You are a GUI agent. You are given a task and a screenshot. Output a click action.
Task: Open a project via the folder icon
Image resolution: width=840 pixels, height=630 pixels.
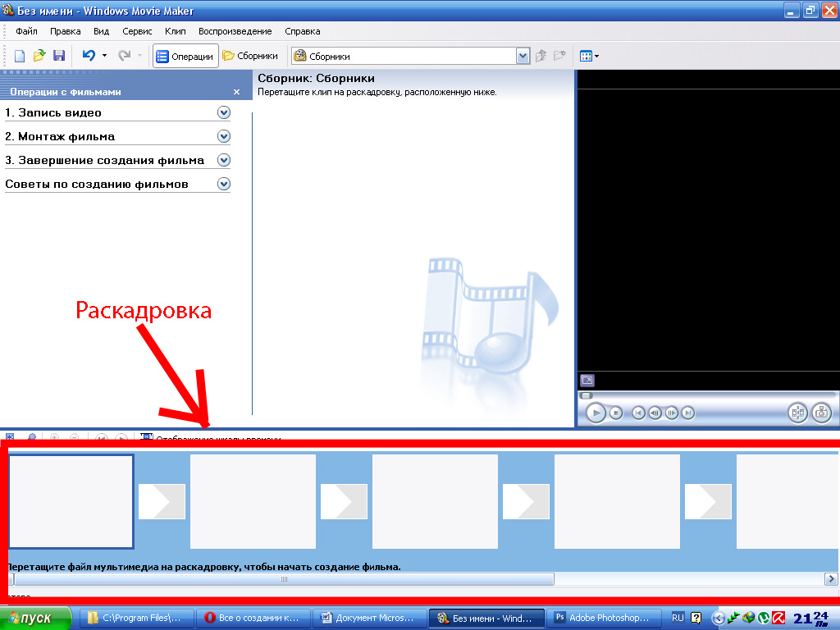39,56
